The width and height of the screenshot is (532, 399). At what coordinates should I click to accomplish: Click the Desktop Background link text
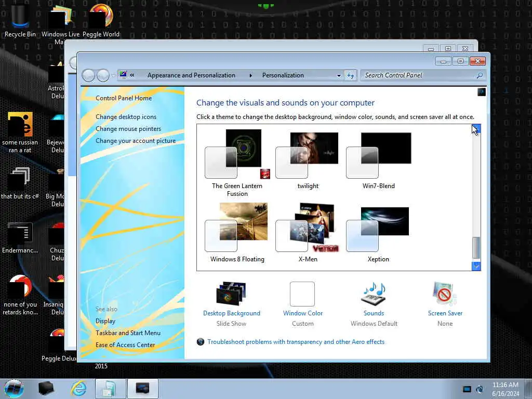[x=232, y=313]
